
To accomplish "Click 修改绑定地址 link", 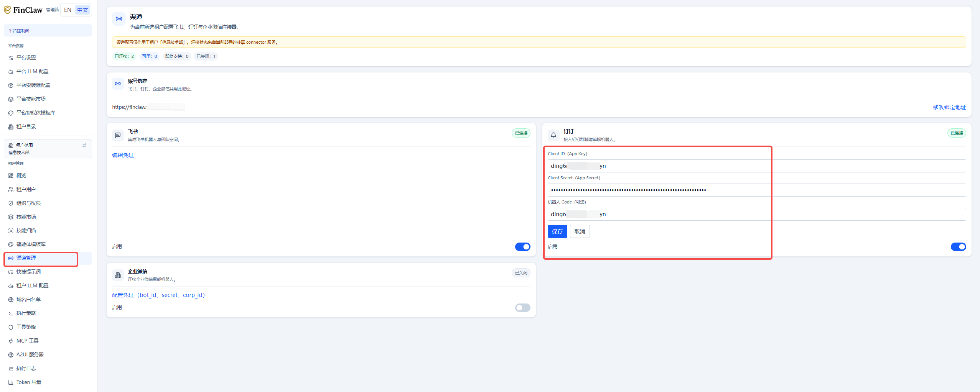I will (x=949, y=107).
